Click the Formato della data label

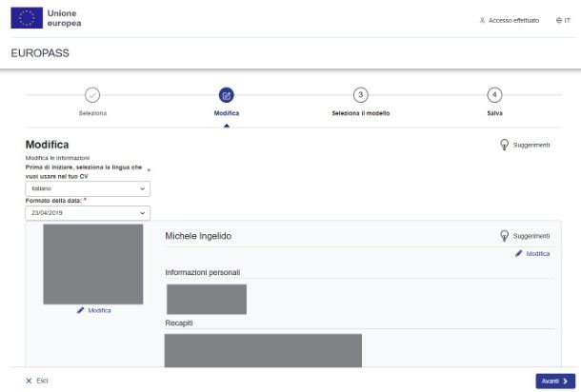(x=53, y=200)
